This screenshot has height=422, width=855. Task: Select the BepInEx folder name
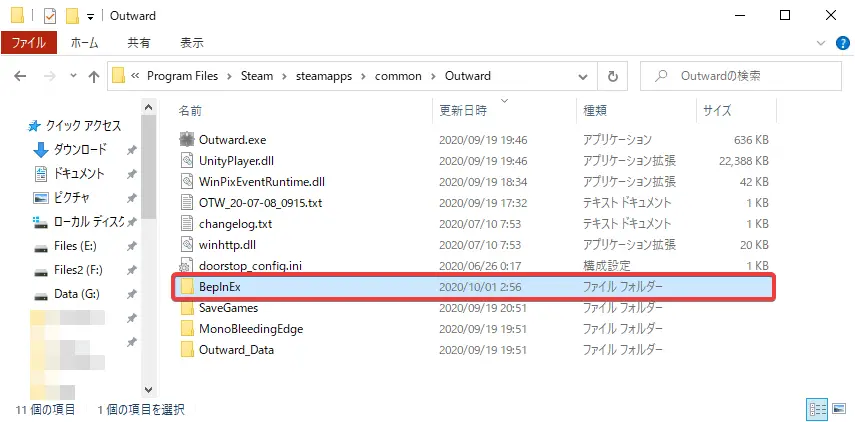pos(220,287)
